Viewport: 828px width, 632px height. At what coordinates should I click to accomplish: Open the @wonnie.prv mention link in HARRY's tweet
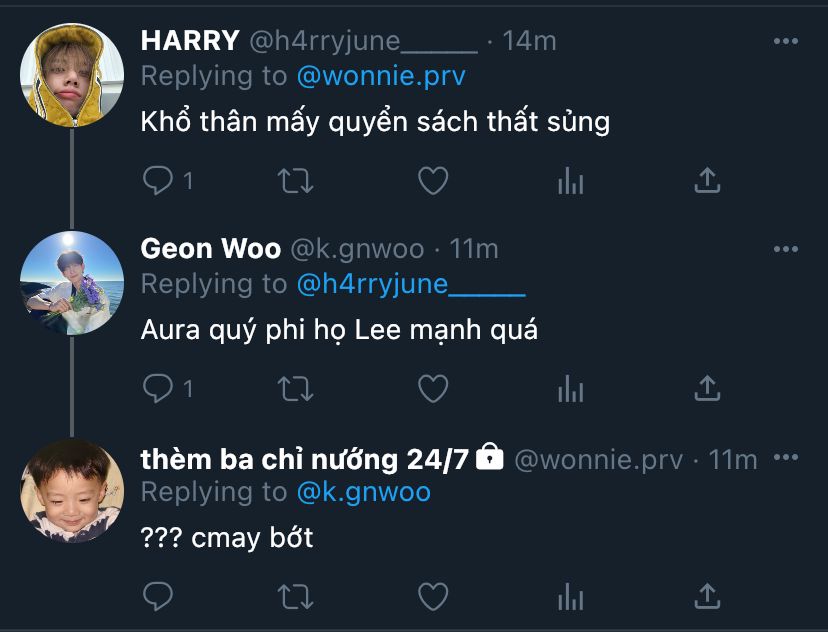point(381,76)
